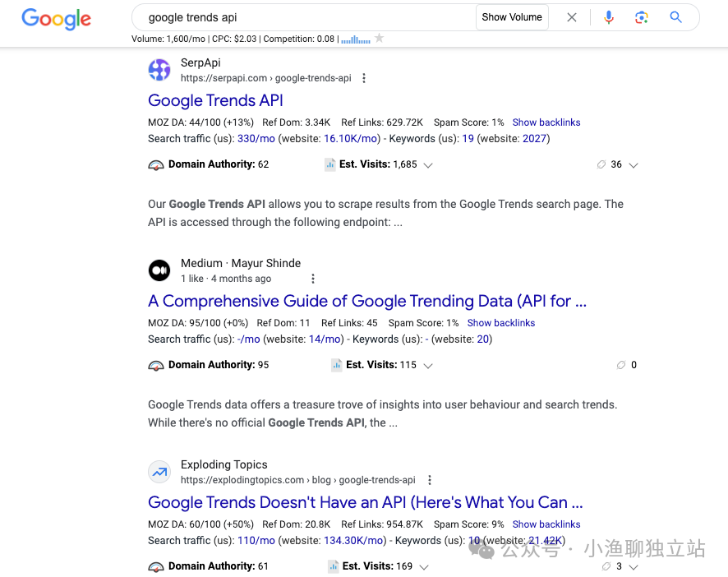Click the SerpApi site name
The width and height of the screenshot is (728, 577).
[200, 62]
